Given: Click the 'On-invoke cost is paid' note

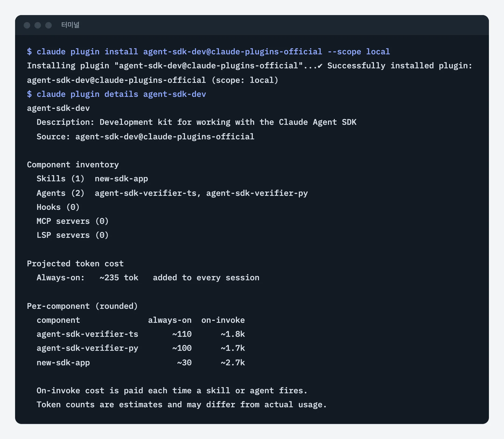Looking at the screenshot, I should coord(172,391).
